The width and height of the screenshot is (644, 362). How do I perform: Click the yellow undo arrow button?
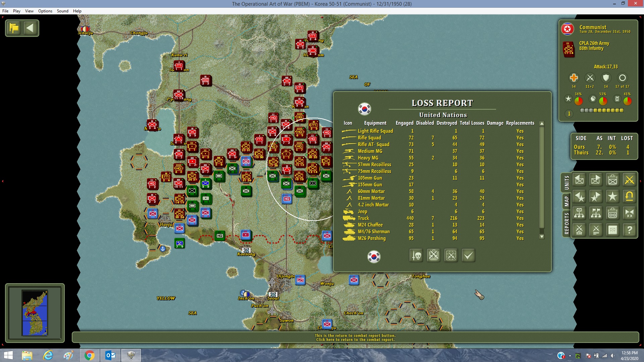tap(630, 197)
